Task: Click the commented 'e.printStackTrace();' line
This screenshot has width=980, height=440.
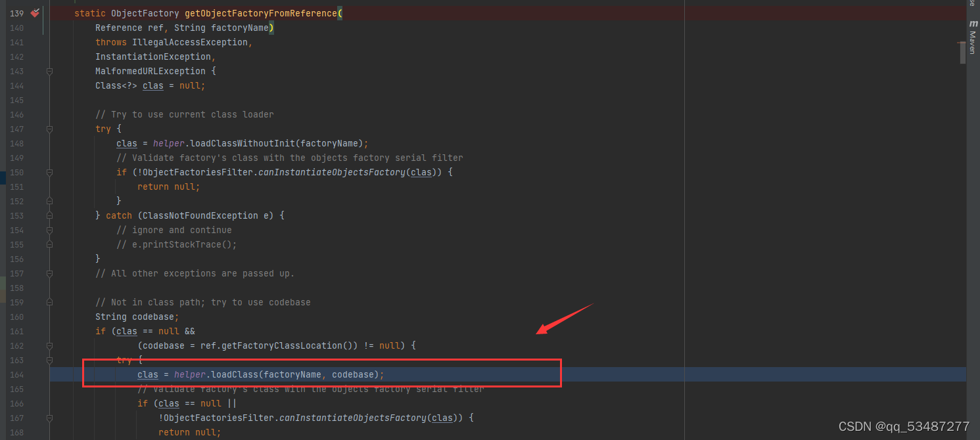Action: coord(177,244)
